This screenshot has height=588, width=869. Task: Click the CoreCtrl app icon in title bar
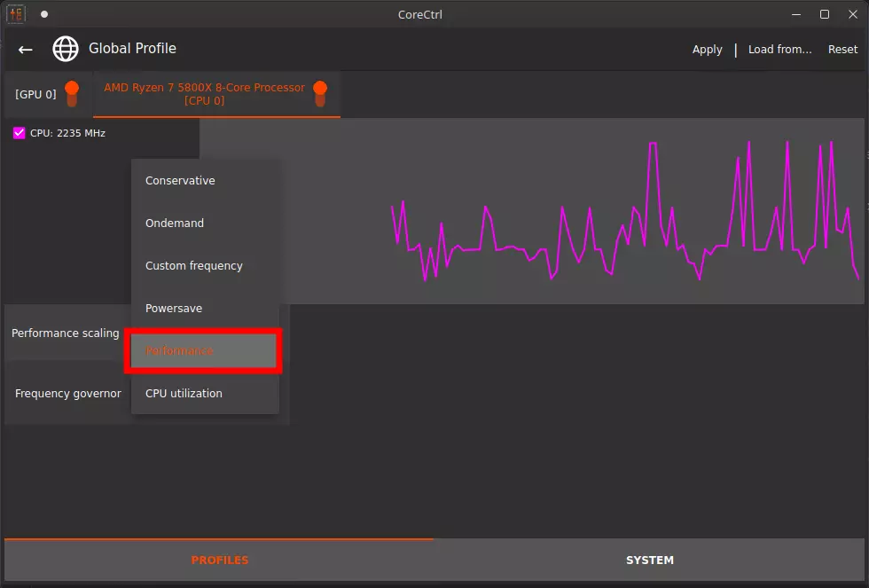(16, 14)
